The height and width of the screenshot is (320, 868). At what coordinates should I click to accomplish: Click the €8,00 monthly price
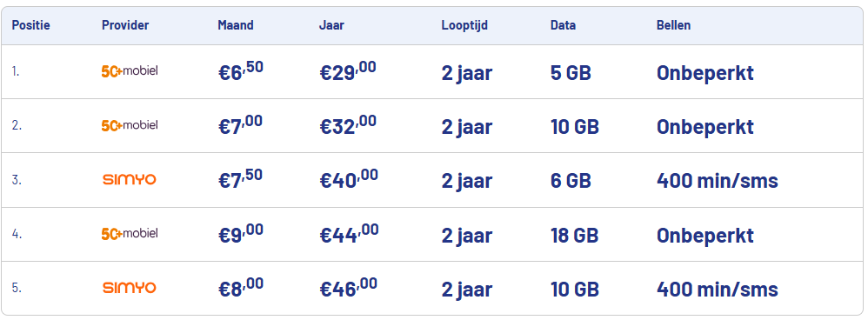(240, 288)
